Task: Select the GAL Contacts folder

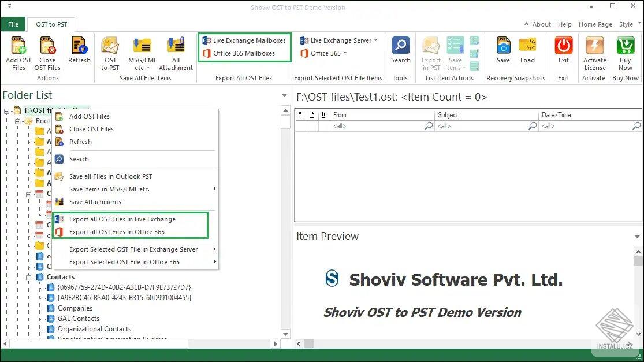Action: click(x=79, y=319)
